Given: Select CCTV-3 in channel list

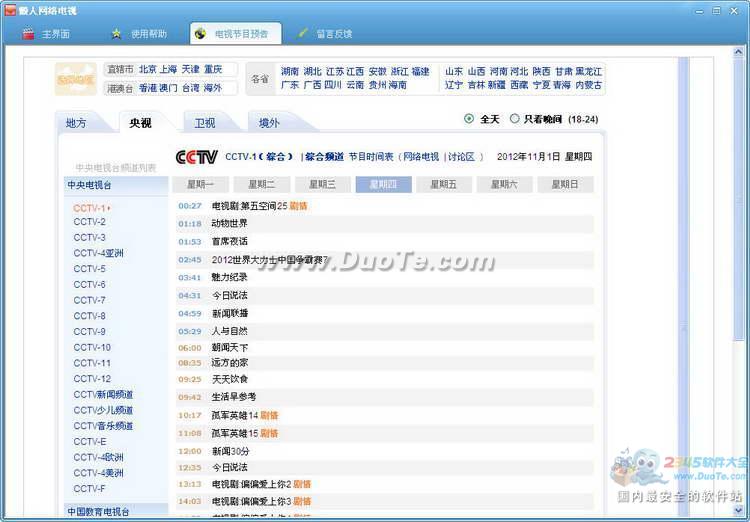Looking at the screenshot, I should click(89, 237).
